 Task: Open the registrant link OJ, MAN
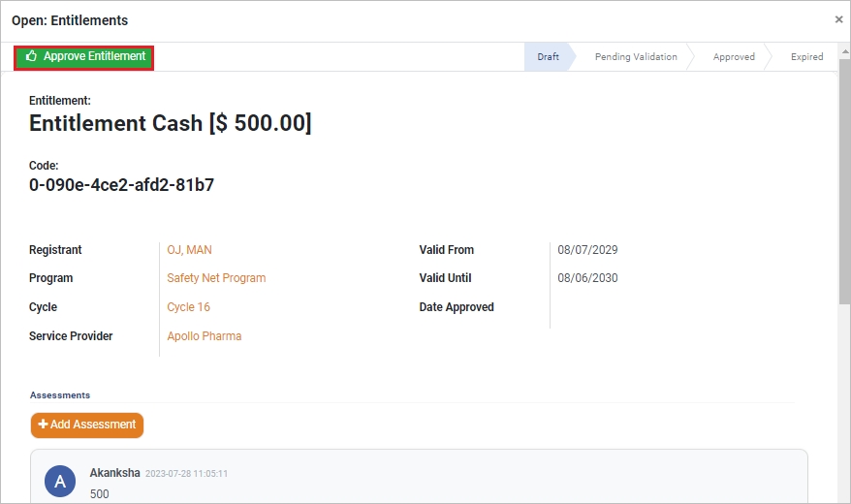[189, 249]
